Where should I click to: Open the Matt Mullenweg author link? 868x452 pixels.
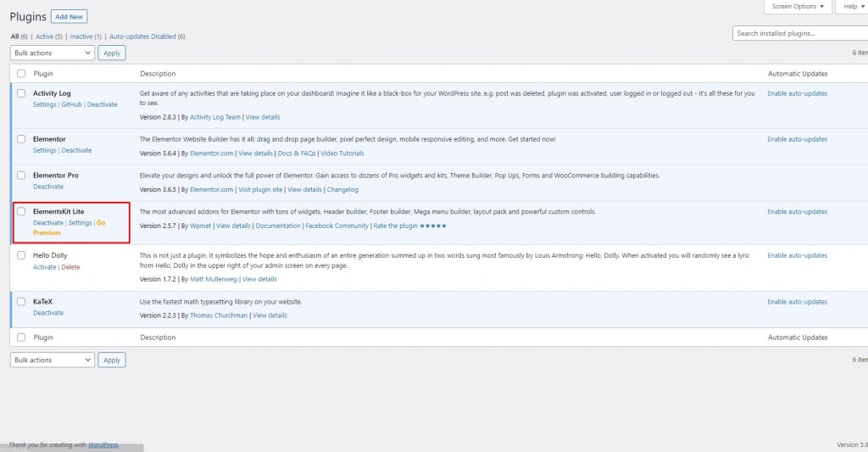[x=213, y=279]
